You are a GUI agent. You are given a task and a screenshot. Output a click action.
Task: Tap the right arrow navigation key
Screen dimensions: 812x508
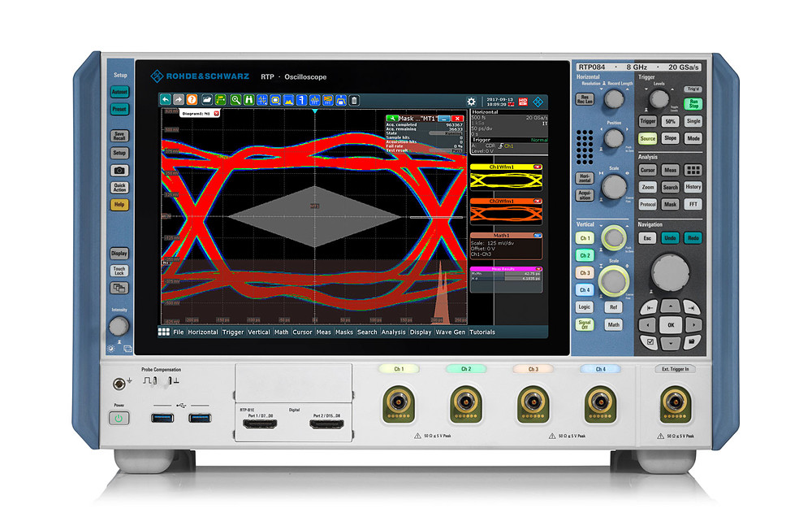click(693, 325)
